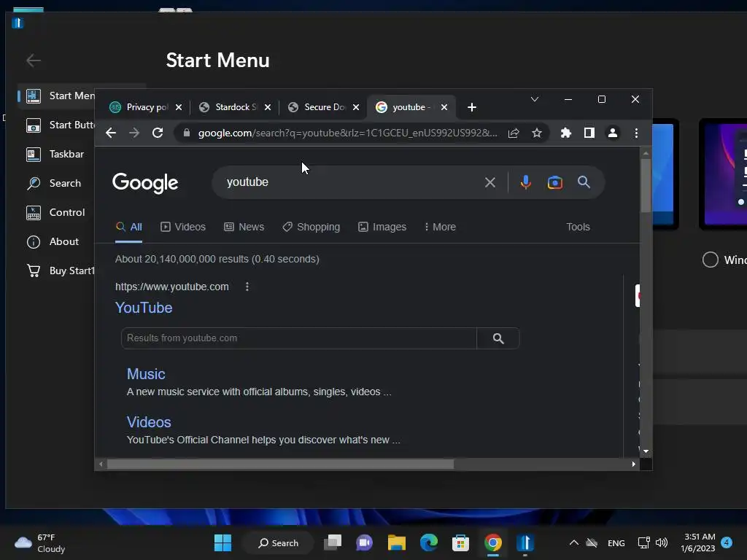Expand the More search categories
Screen dimensions: 747x560
click(x=440, y=227)
